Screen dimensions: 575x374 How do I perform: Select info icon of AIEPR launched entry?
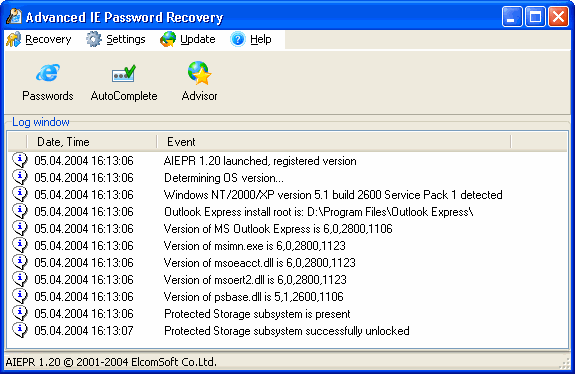pyautogui.click(x=20, y=160)
